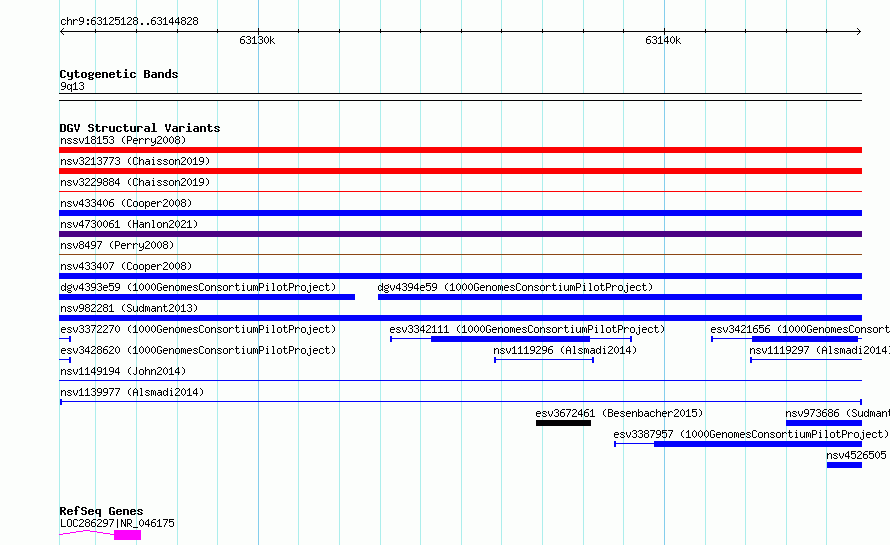Click the ruler's right arrow end
Viewport: 890px width, 545px height.
pyautogui.click(x=859, y=31)
